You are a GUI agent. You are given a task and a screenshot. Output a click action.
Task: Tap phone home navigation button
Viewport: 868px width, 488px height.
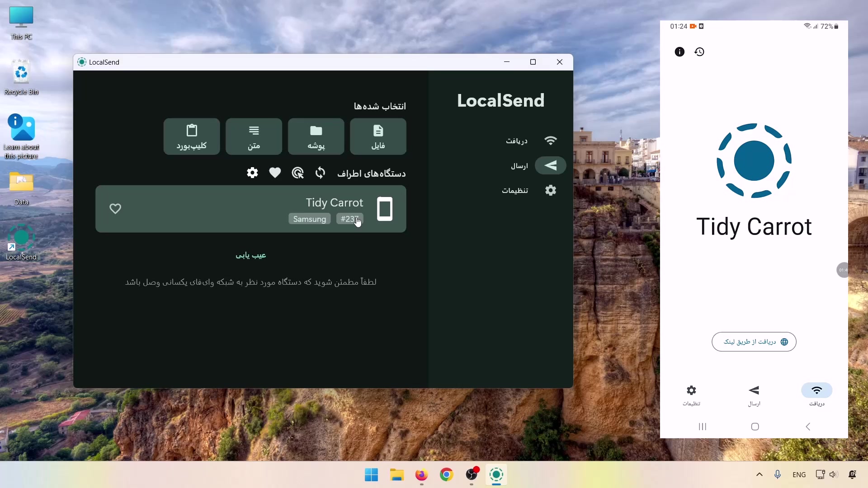pos(755,427)
